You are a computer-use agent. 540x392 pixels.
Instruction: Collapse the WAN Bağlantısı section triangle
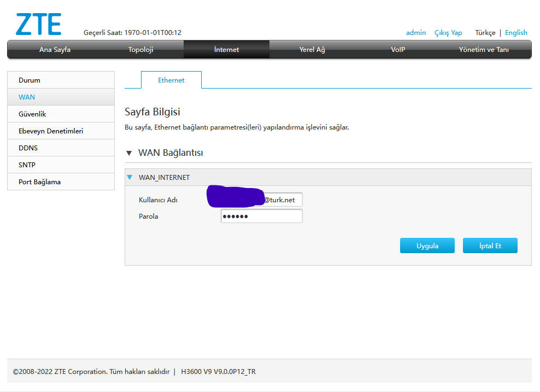click(x=129, y=153)
